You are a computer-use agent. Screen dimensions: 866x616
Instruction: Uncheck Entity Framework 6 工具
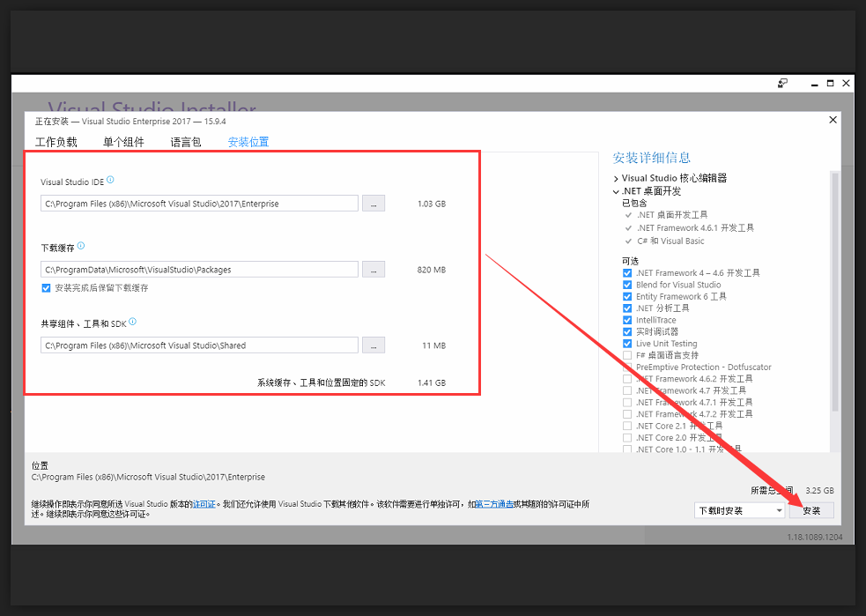pos(627,297)
